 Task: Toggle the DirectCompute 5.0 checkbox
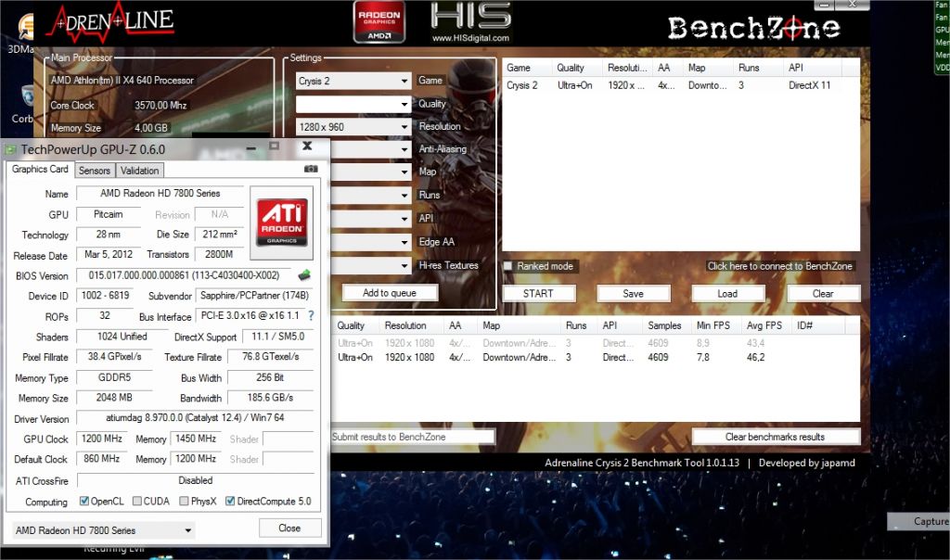[230, 501]
